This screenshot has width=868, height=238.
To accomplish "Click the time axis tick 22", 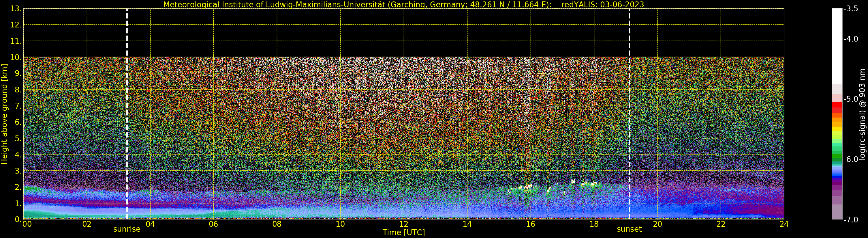I will (x=721, y=224).
